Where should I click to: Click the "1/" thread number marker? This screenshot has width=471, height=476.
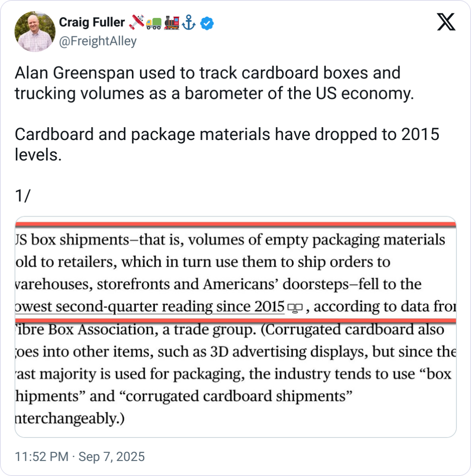tap(22, 196)
